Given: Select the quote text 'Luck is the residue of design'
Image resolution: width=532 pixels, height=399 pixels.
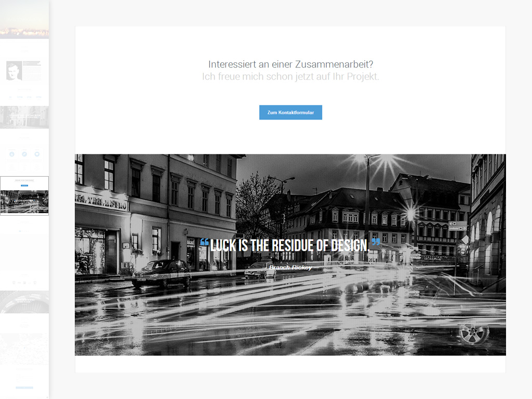Looking at the screenshot, I should click(x=290, y=246).
